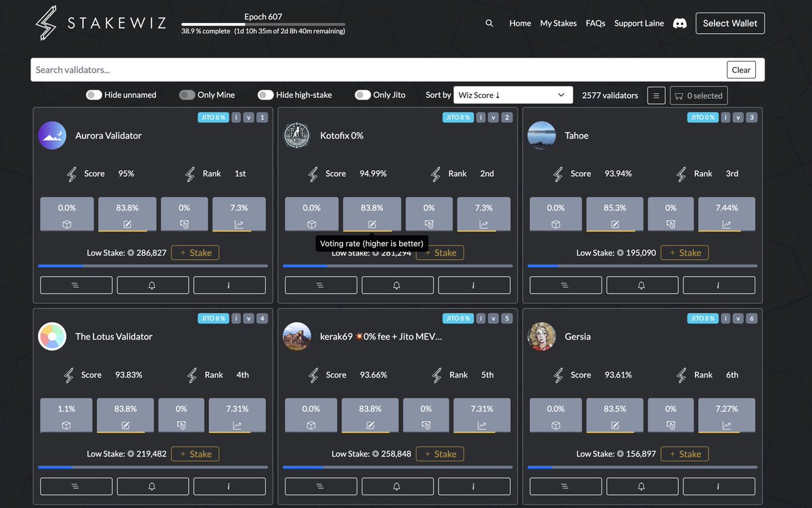Click Gersia's commission 0% tile
Image resolution: width=812 pixels, height=508 pixels.
pos(671,415)
